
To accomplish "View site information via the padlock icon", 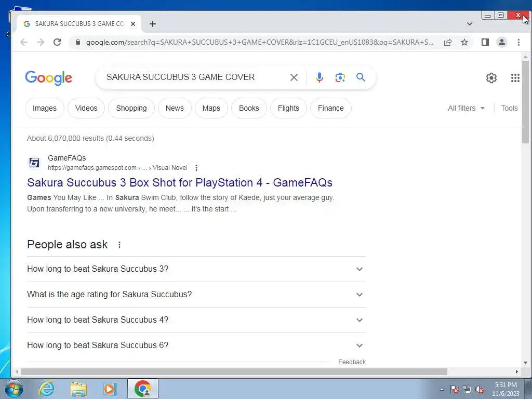I will click(x=78, y=42).
